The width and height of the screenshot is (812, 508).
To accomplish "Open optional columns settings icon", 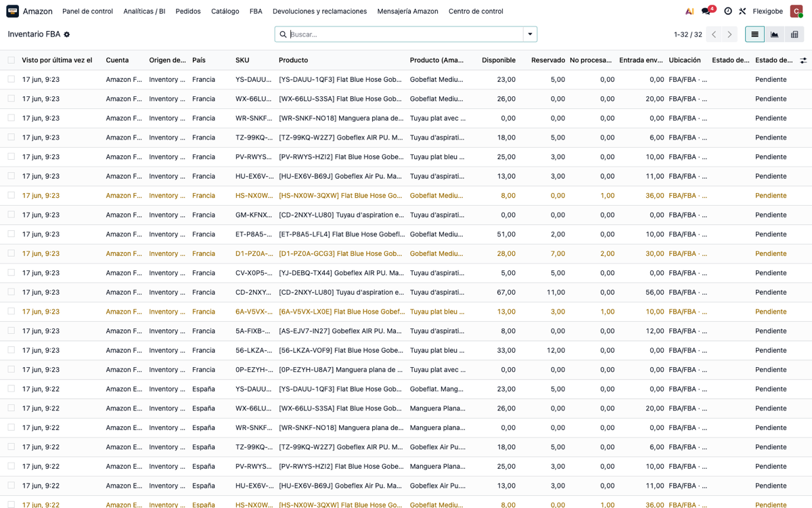I will tap(803, 60).
